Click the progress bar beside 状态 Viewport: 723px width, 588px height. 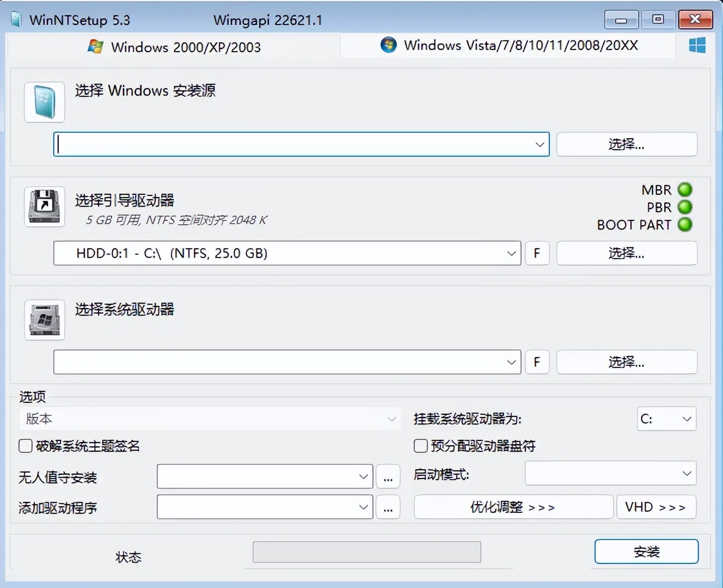tap(366, 552)
